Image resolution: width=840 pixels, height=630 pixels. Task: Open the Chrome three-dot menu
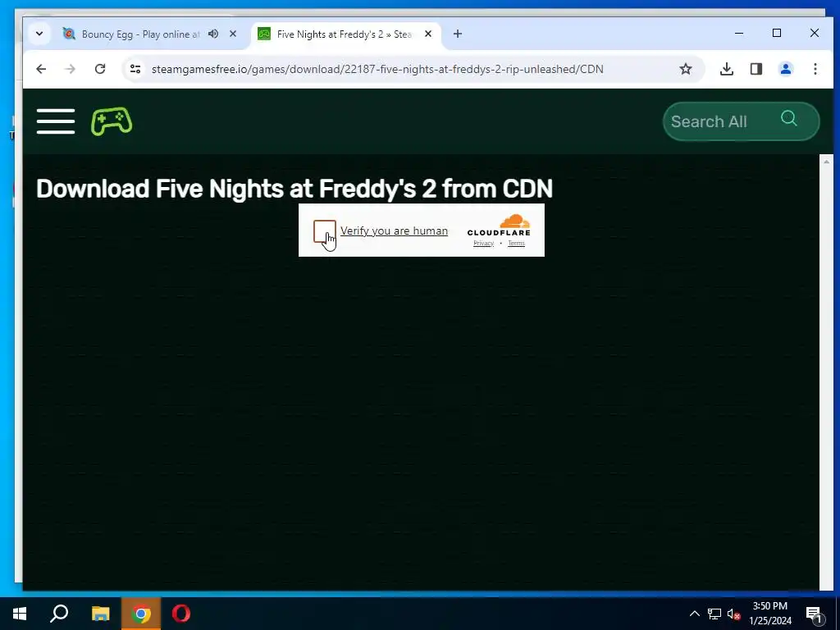click(x=815, y=69)
